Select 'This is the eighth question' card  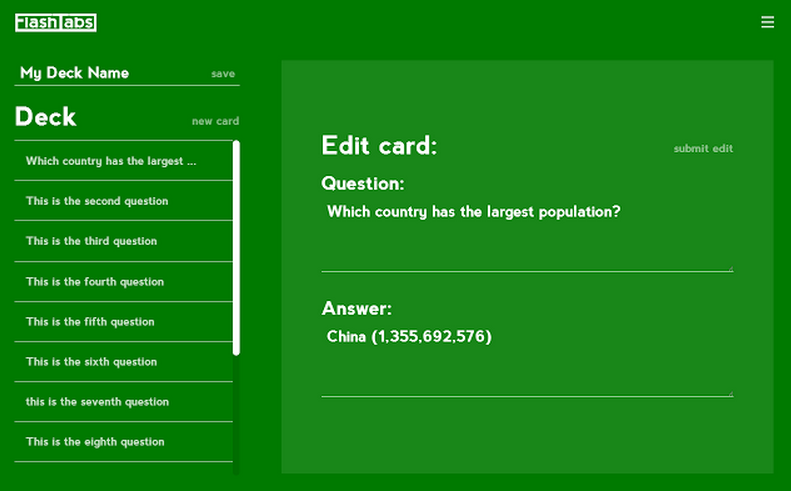pos(124,442)
